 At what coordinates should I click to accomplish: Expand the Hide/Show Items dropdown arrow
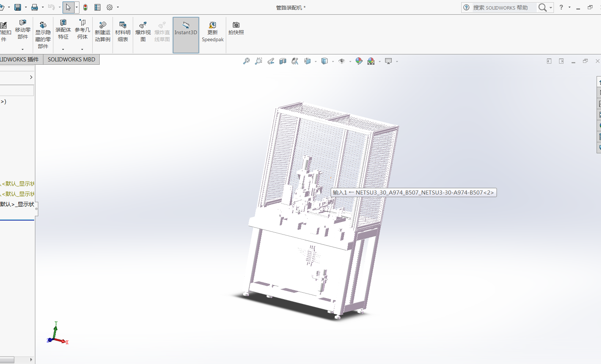coord(350,61)
